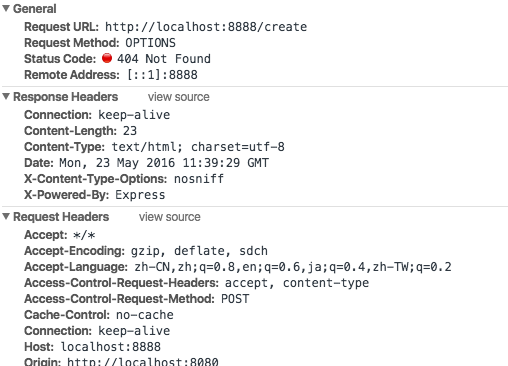Click view source beside Response Headers
This screenshot has height=366, width=508.
pyautogui.click(x=179, y=97)
